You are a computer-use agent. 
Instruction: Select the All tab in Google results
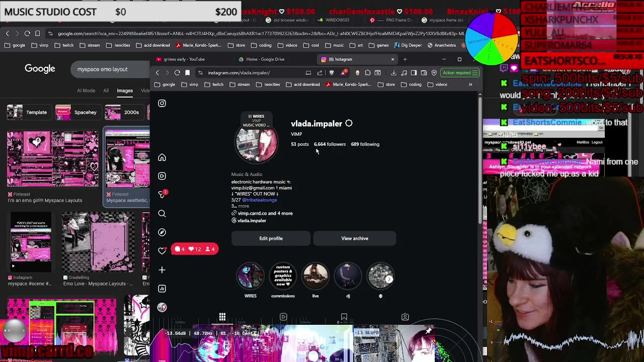point(106,90)
